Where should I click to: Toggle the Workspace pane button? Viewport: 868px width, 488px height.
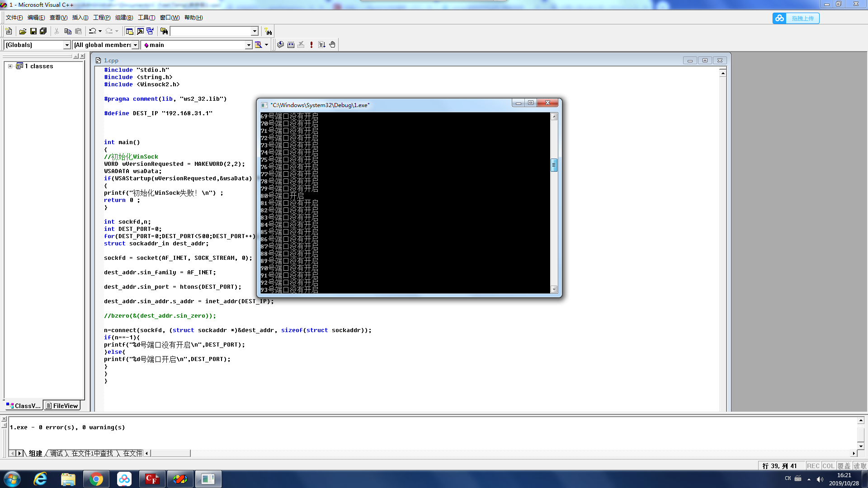pos(129,31)
